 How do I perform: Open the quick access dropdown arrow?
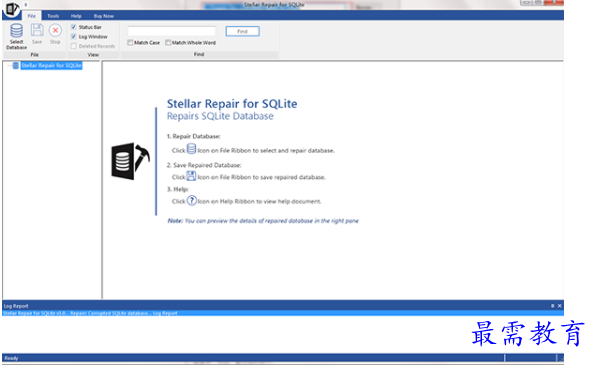pos(26,5)
